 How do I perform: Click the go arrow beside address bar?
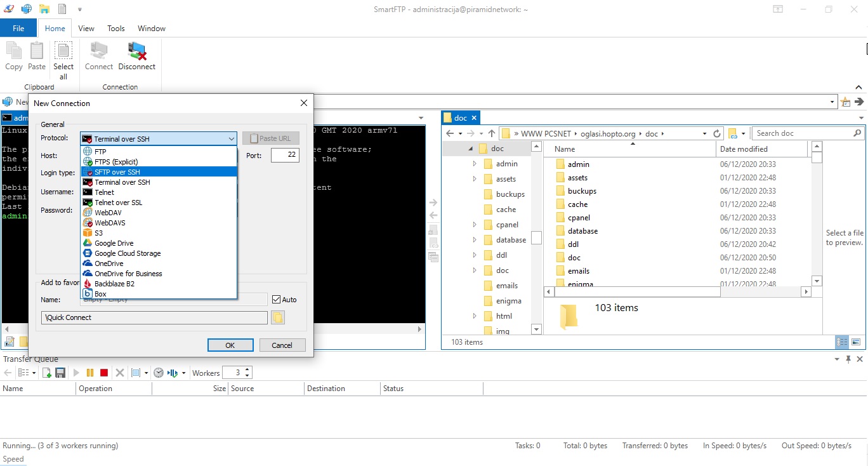[859, 102]
